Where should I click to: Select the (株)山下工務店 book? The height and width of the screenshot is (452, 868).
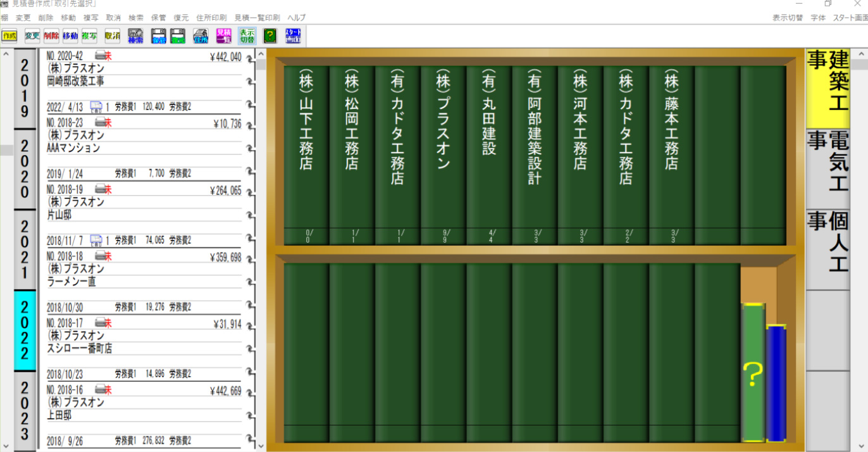click(306, 155)
